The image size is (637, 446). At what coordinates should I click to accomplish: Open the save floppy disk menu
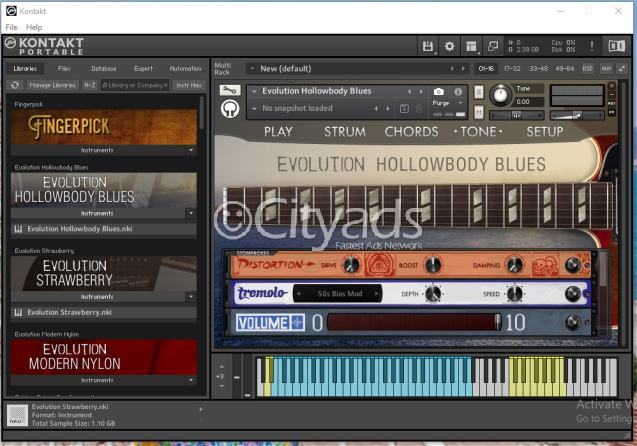[x=427, y=46]
